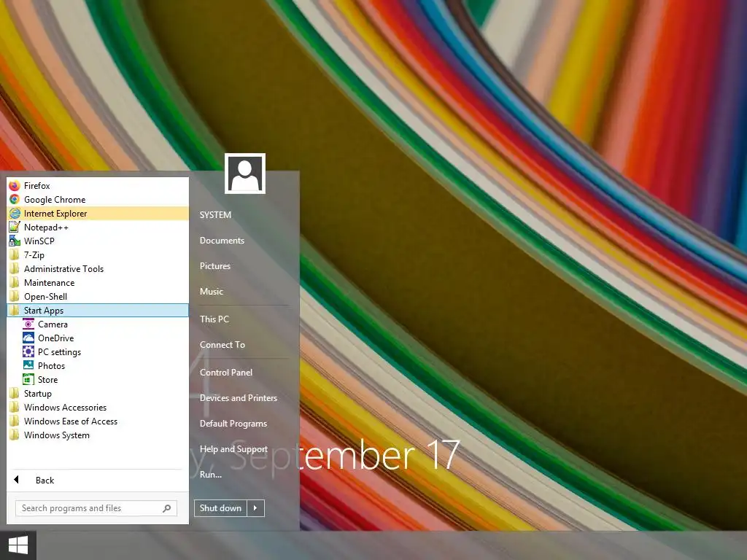Expand the Administrative Tools label
The height and width of the screenshot is (560, 747).
[x=64, y=269]
